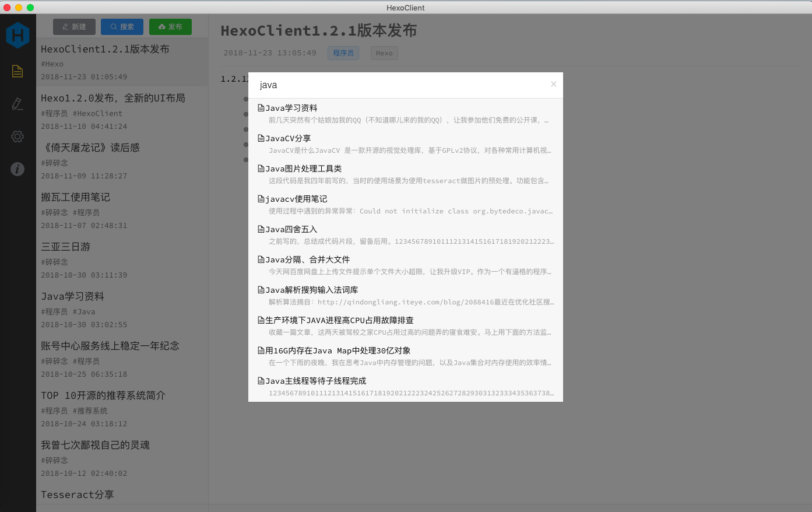812x512 pixels.
Task: Click document icon beside 用16G内存在Java result
Action: pos(261,350)
